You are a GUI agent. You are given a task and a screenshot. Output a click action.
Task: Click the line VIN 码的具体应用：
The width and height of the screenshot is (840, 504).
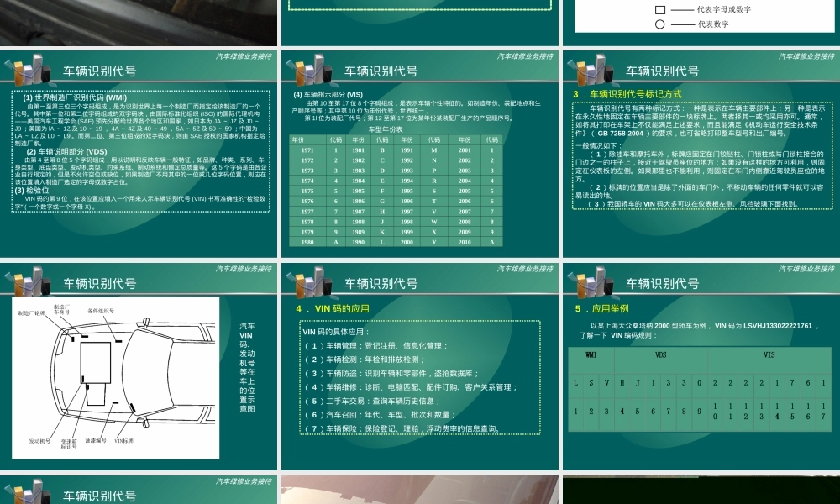point(336,332)
